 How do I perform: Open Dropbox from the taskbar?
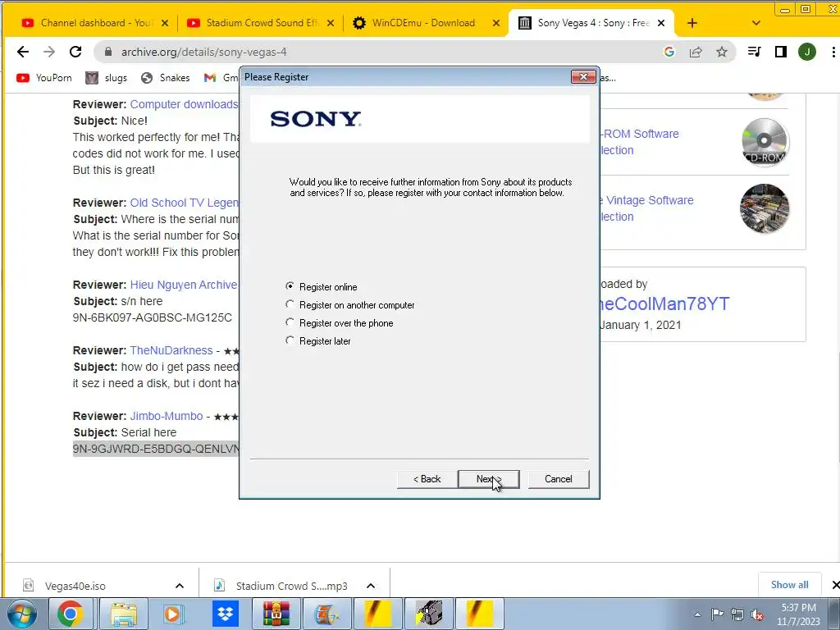(225, 614)
